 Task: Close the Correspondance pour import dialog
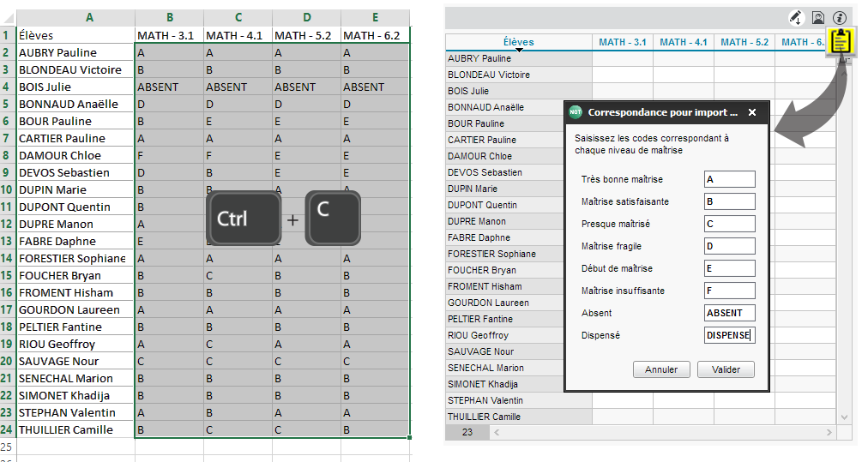751,112
